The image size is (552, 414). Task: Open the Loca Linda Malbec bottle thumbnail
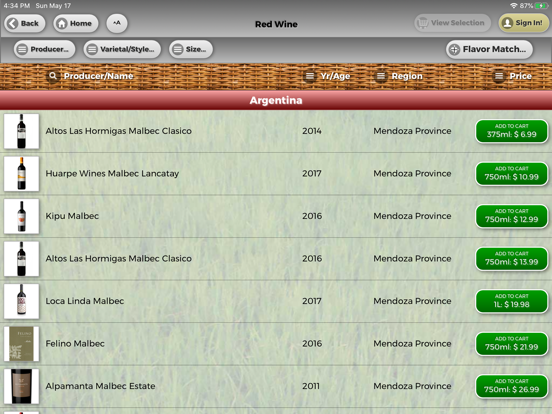point(21,301)
